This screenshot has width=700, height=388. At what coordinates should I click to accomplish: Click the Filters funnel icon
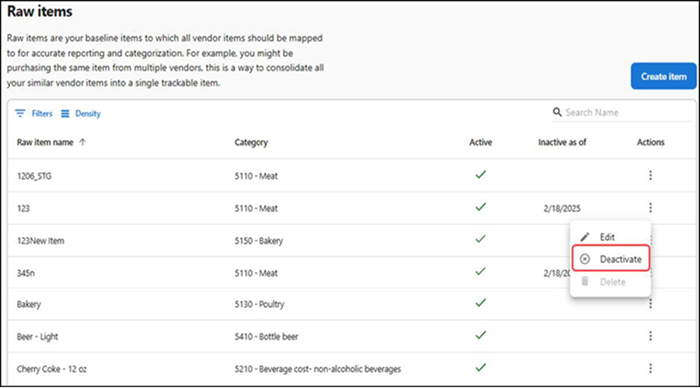point(20,113)
